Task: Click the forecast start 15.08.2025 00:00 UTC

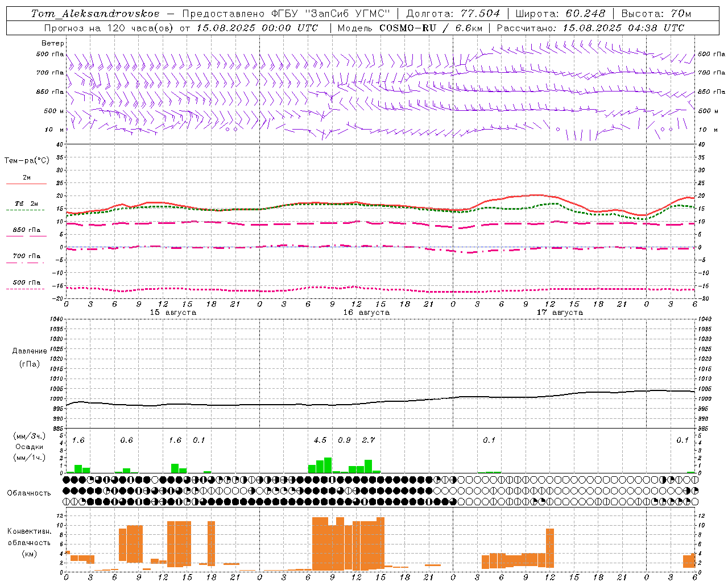Action: click(257, 28)
